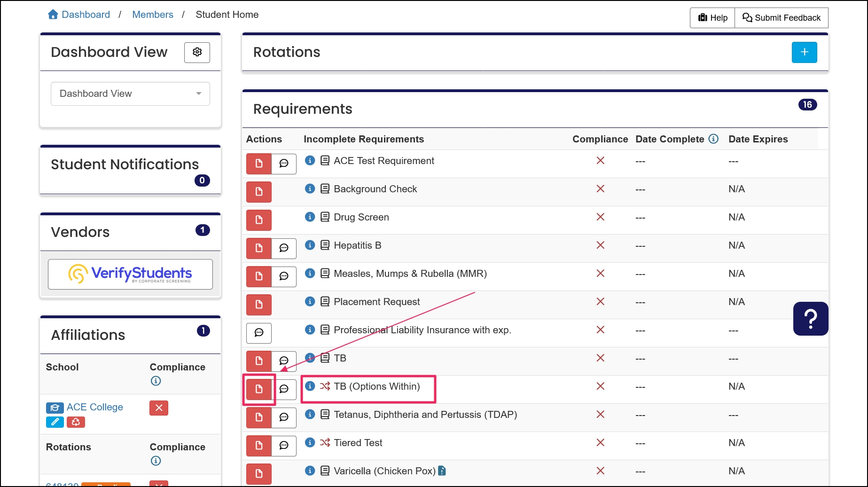Open the floating question mark help widget
The image size is (868, 487).
pos(810,318)
